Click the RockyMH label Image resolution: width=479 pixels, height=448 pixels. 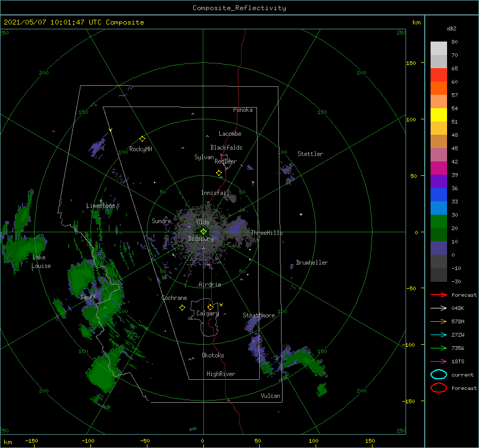coord(141,149)
